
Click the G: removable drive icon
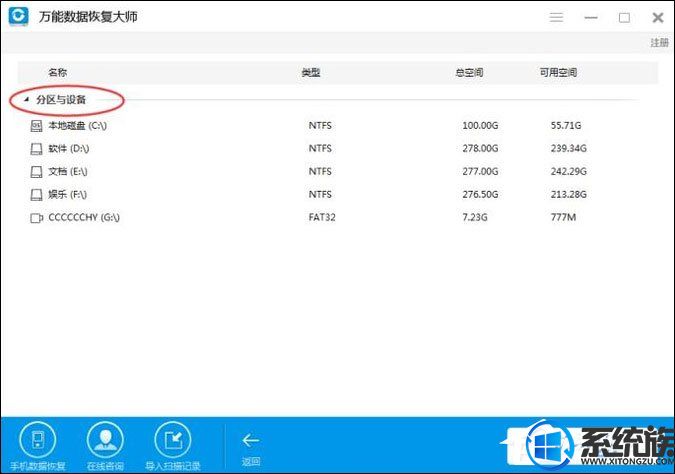(37, 218)
